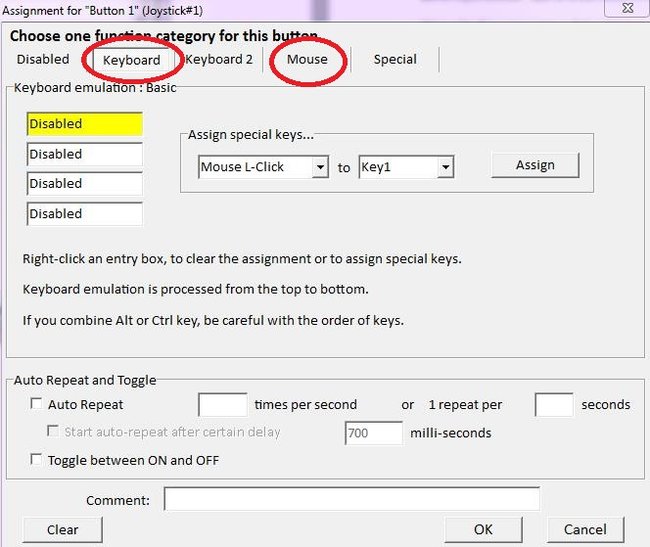650x547 pixels.
Task: Check Start auto-repeat after certain delay
Action: (53, 431)
